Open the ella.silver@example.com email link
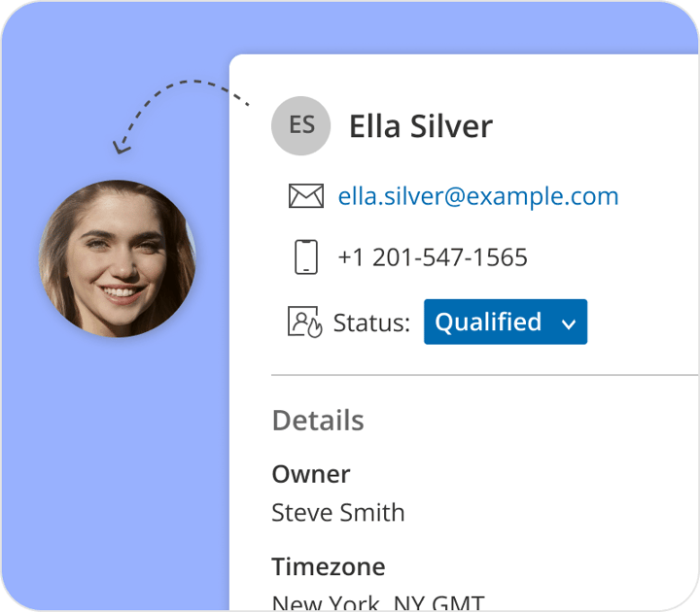The height and width of the screenshot is (612, 700). click(478, 197)
